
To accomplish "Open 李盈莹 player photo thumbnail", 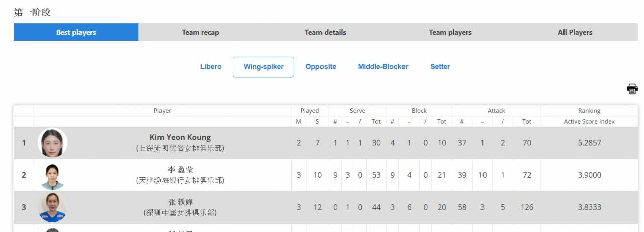I will [x=53, y=175].
